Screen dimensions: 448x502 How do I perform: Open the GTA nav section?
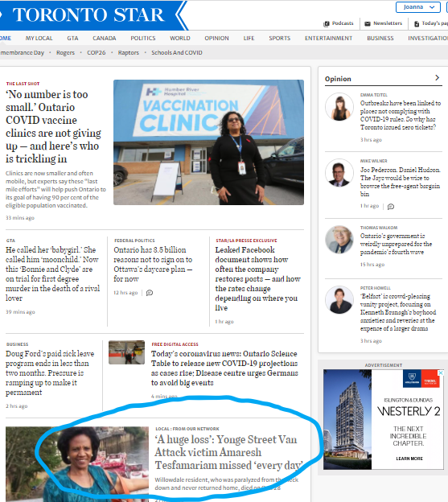pyautogui.click(x=72, y=38)
